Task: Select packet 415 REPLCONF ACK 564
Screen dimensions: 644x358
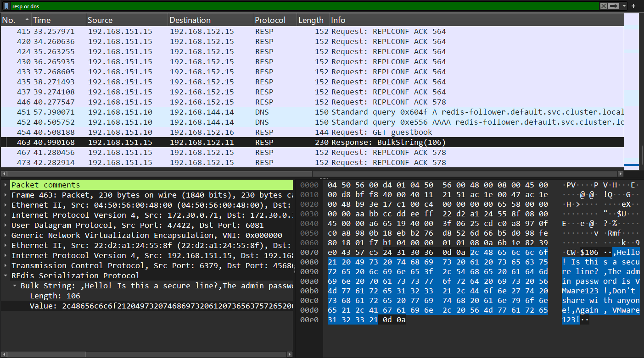Action: (x=312, y=32)
